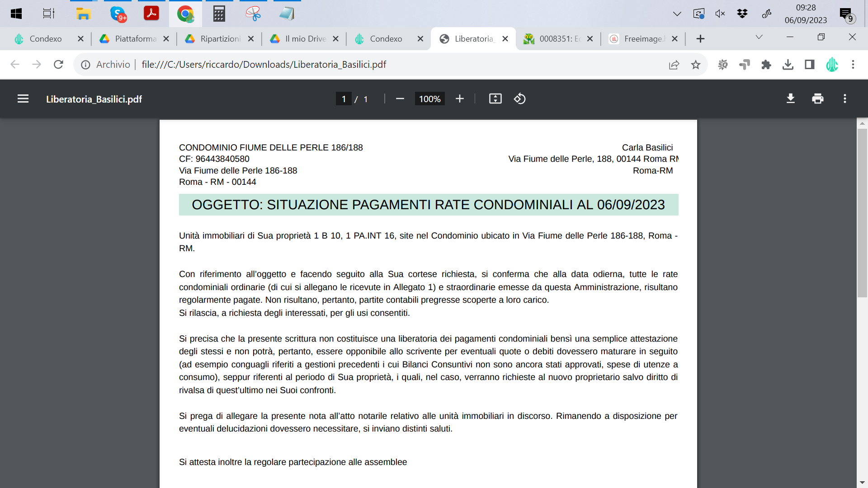The image size is (868, 488).
Task: Open the Chrome extensions puzzle menu
Action: pyautogui.click(x=766, y=65)
